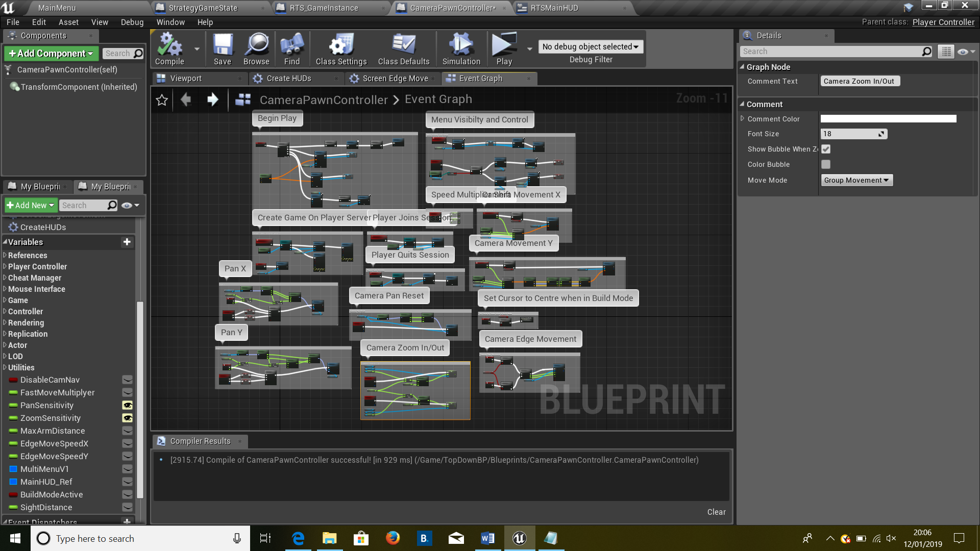Search icon in Details panel
Viewport: 980px width, 551px height.
(927, 52)
